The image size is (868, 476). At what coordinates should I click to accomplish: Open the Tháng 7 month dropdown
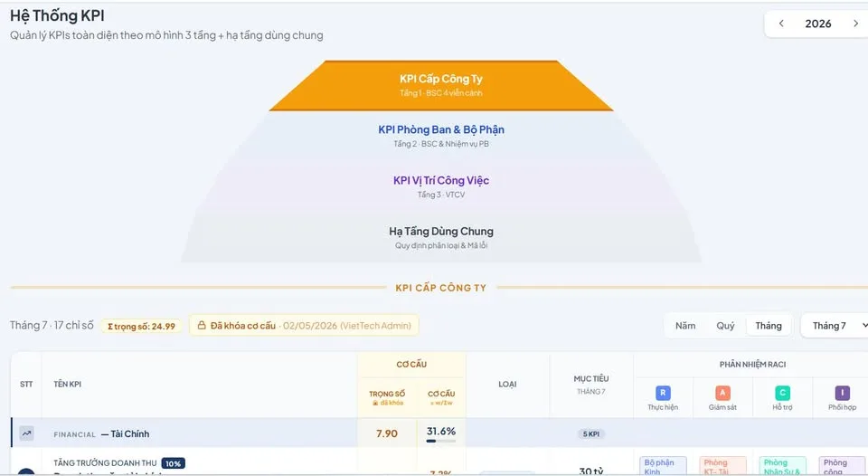coord(835,326)
